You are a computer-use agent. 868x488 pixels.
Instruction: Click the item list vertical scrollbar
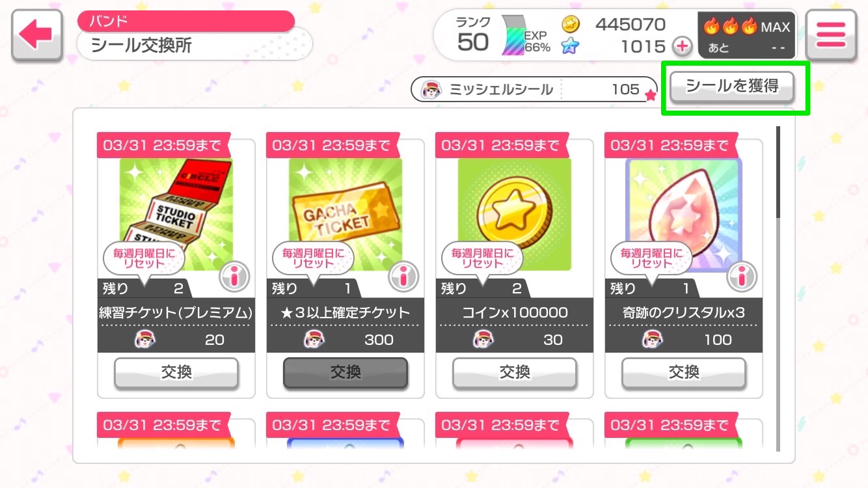click(x=778, y=286)
